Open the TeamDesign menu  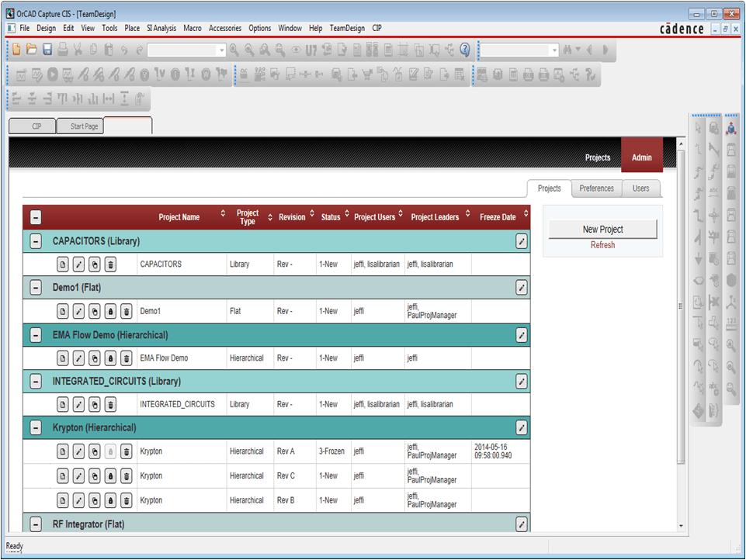(x=347, y=28)
